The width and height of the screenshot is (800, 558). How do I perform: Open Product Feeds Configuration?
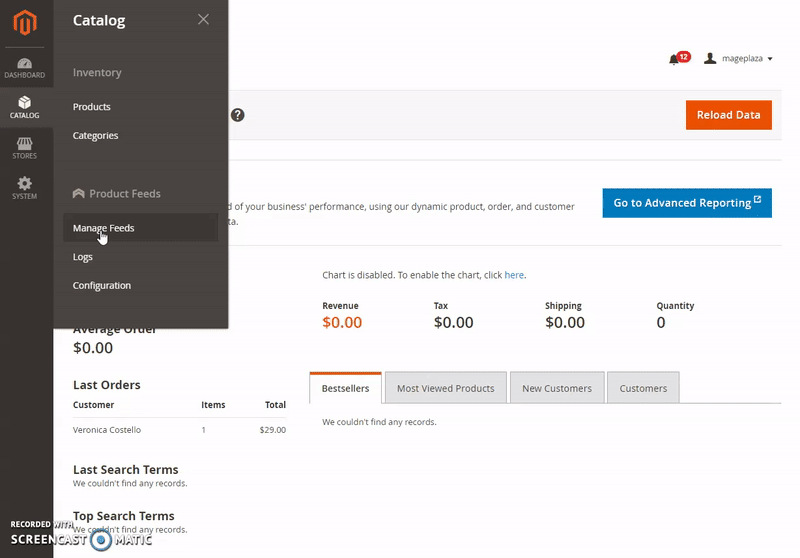tap(102, 286)
